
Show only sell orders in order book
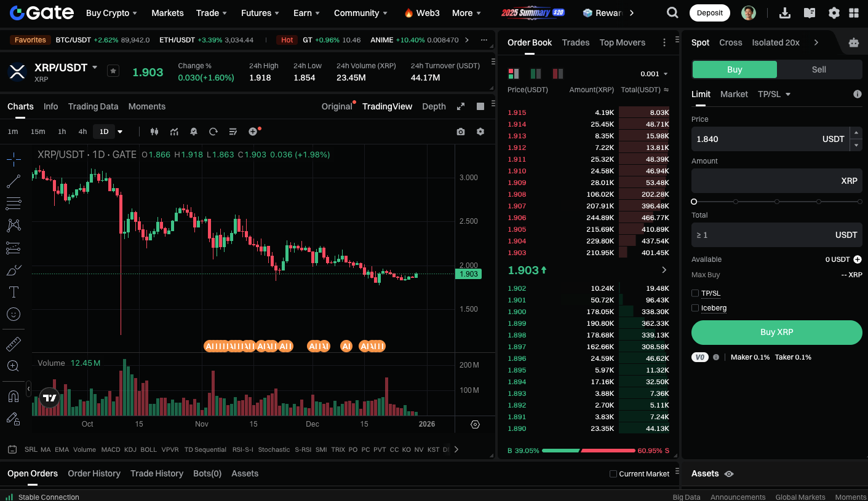tap(558, 74)
